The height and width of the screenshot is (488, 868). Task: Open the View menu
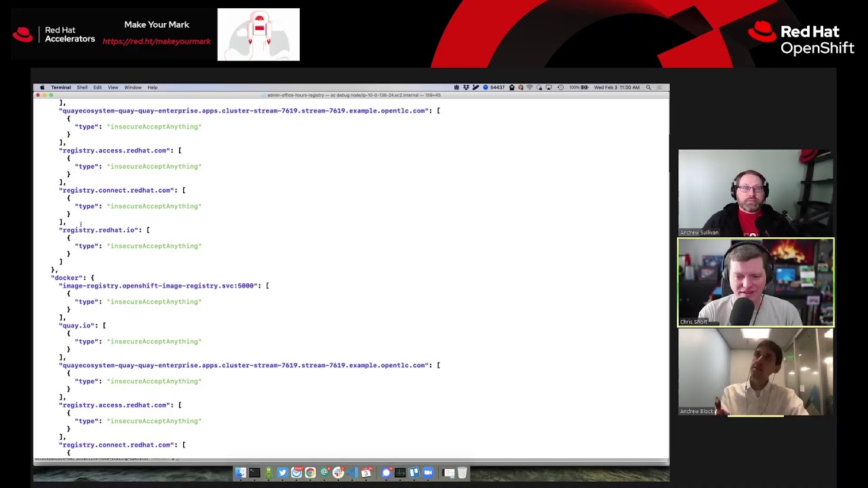coord(113,87)
